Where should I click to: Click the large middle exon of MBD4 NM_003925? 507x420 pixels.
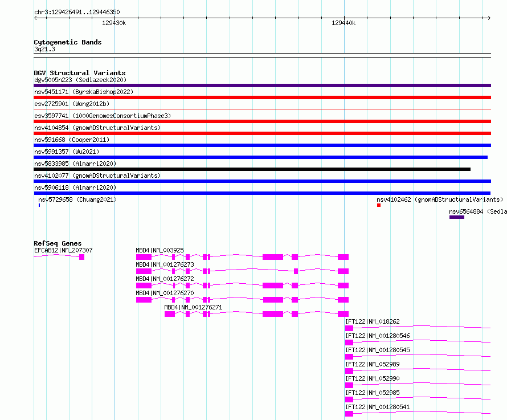click(x=273, y=257)
